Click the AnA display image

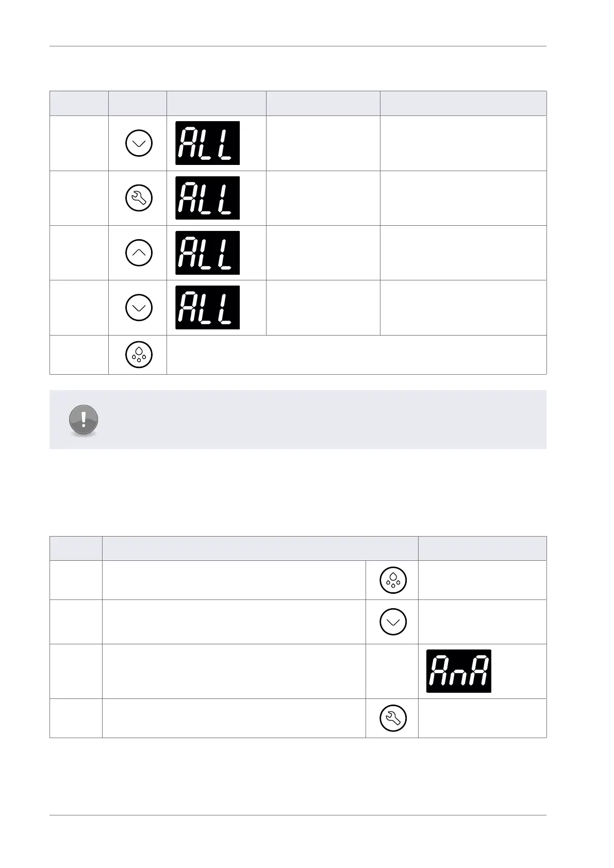click(x=458, y=671)
